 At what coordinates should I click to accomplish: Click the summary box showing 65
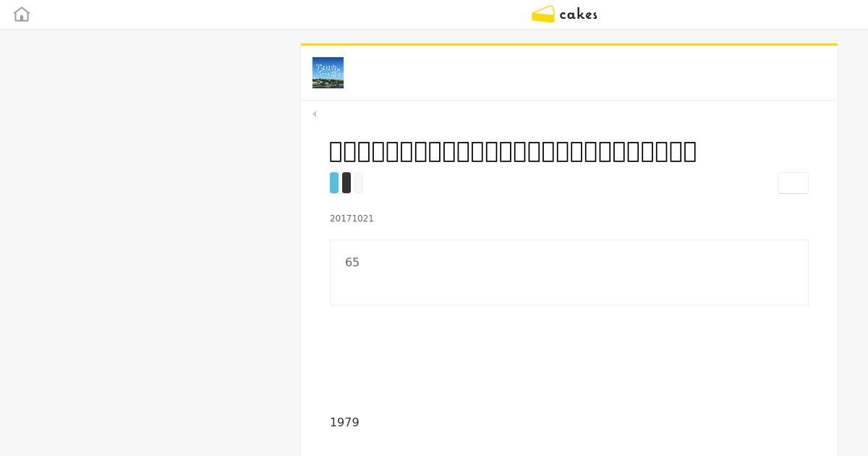(x=569, y=272)
